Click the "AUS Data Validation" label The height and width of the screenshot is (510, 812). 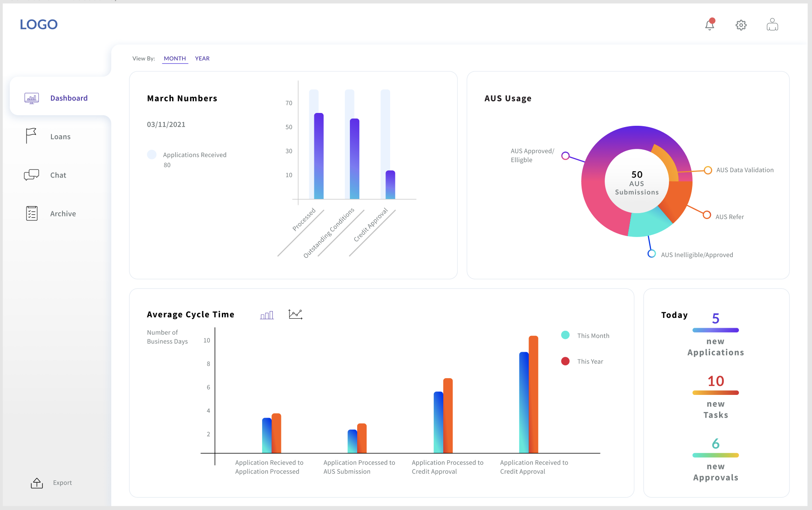(745, 170)
